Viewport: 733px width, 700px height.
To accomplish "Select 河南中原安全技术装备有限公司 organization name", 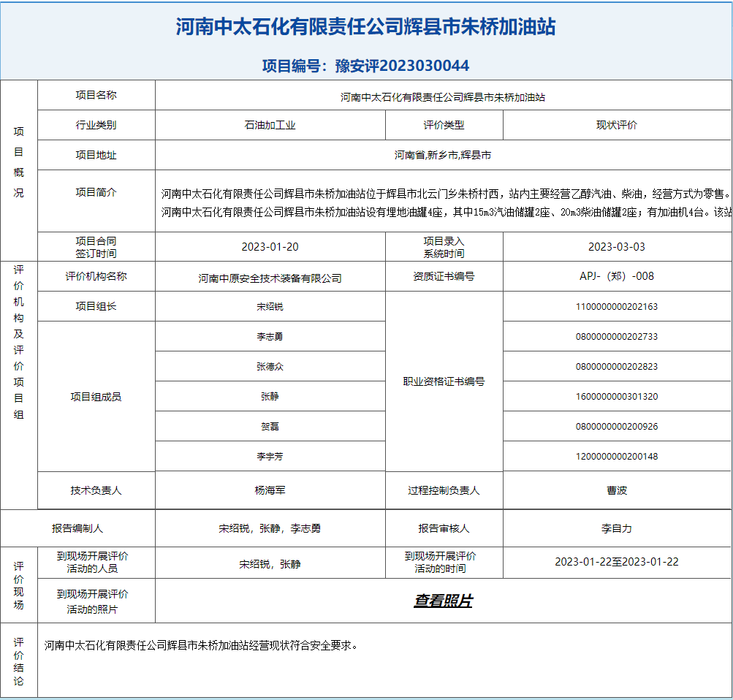I will [x=270, y=278].
